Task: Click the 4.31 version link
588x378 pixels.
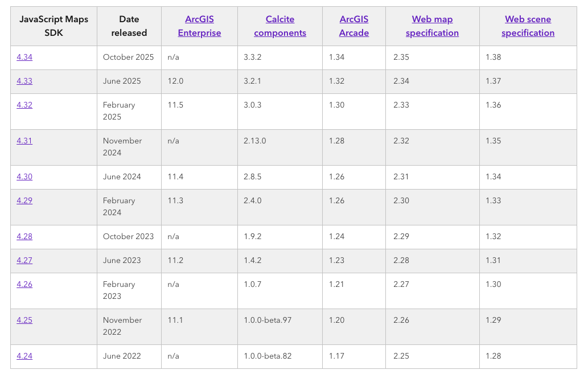Action: coord(24,141)
